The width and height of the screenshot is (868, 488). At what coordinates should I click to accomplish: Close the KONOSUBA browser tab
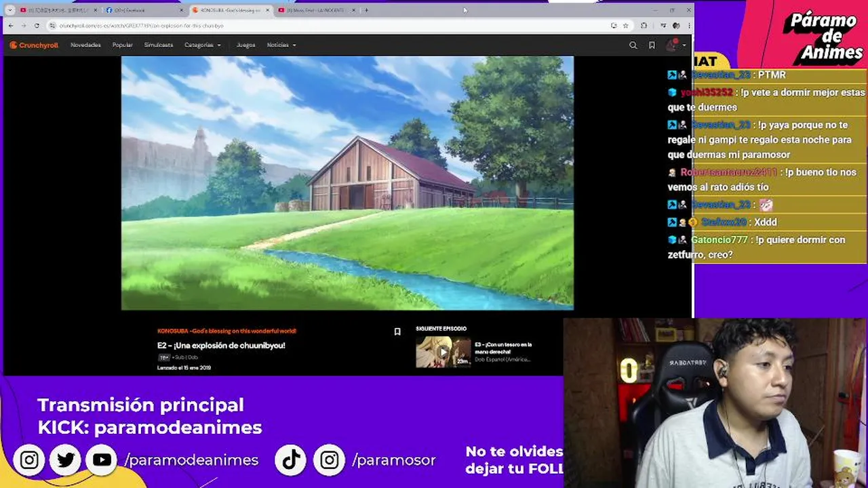point(268,10)
